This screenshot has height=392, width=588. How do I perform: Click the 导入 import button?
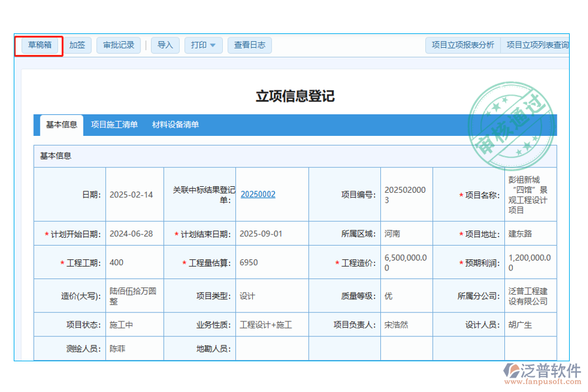click(165, 45)
